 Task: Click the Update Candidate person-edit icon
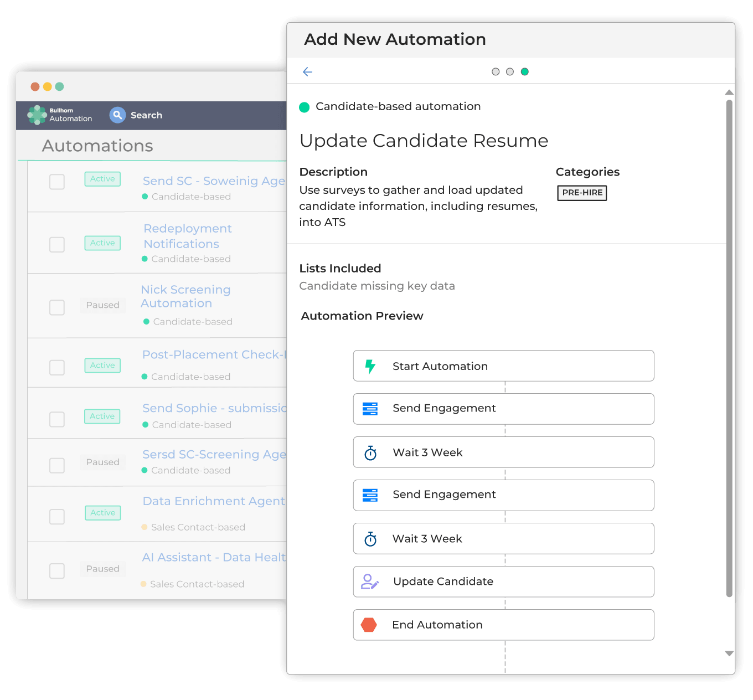point(370,581)
